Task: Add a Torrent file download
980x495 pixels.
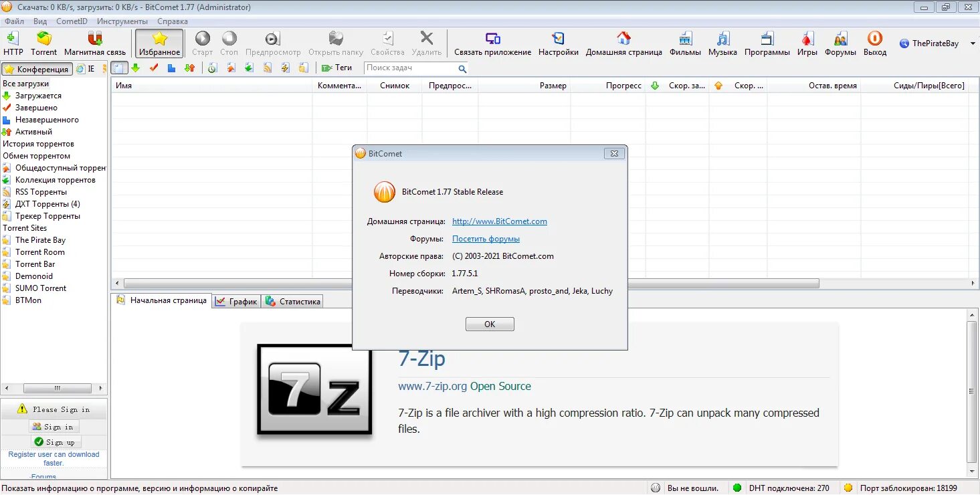Action: [x=44, y=43]
